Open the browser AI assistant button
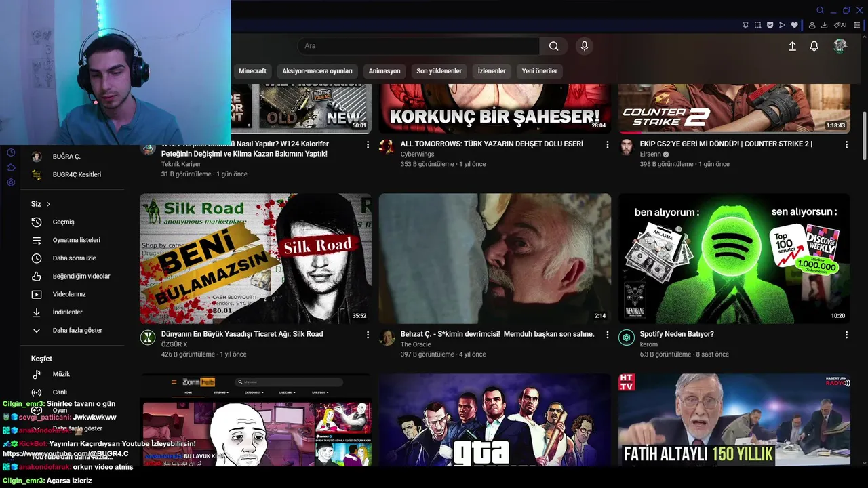The width and height of the screenshot is (868, 488). click(840, 25)
